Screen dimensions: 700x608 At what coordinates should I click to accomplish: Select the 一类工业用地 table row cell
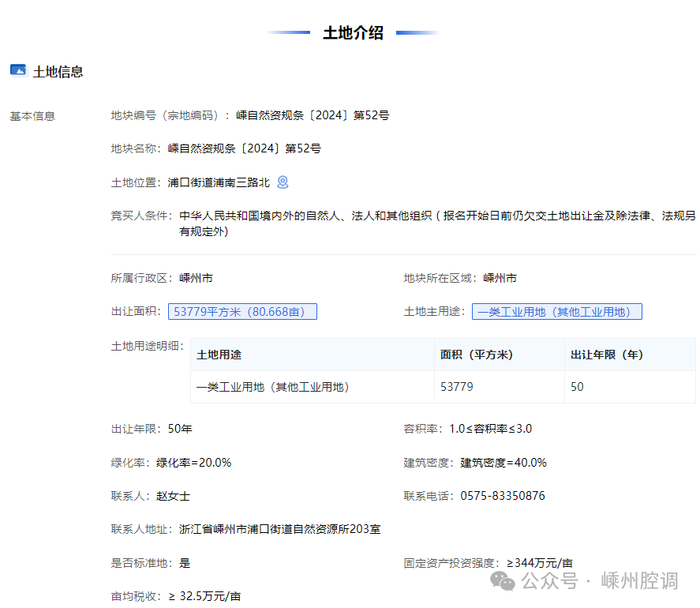point(273,388)
